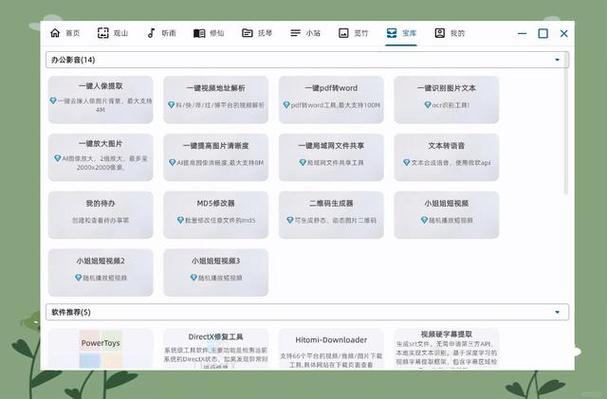Open the 观山 tab
This screenshot has height=399, width=607.
pos(113,33)
